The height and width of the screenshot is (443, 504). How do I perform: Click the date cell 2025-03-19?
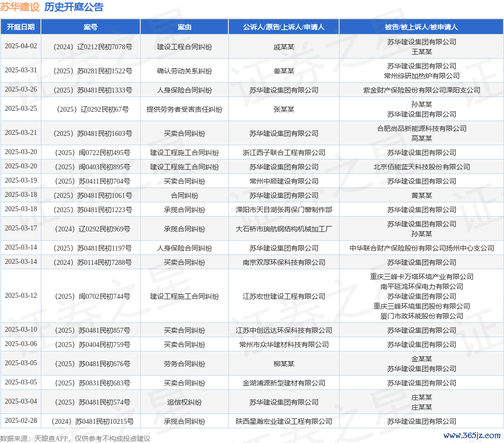coord(21,180)
